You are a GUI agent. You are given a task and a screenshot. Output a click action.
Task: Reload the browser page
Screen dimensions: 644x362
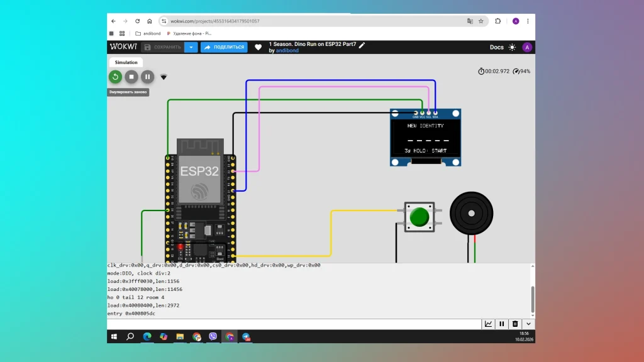[138, 21]
